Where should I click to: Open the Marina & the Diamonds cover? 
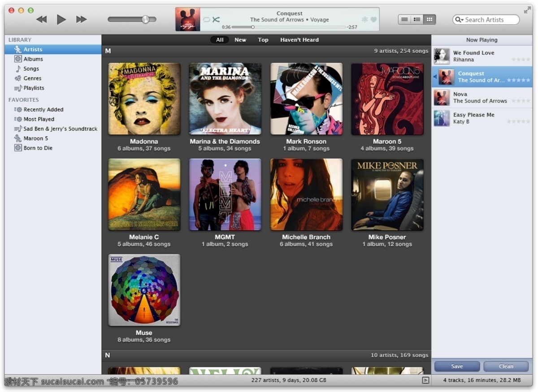pyautogui.click(x=225, y=99)
